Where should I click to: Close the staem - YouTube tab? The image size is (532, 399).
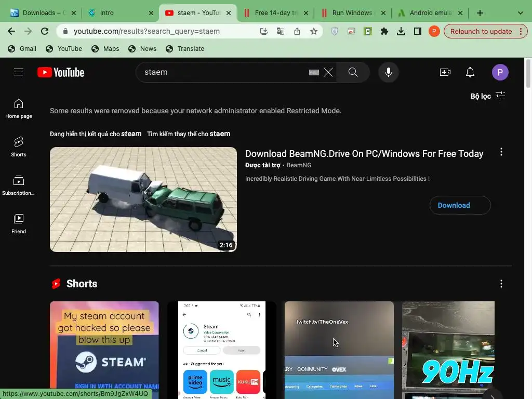pyautogui.click(x=229, y=13)
